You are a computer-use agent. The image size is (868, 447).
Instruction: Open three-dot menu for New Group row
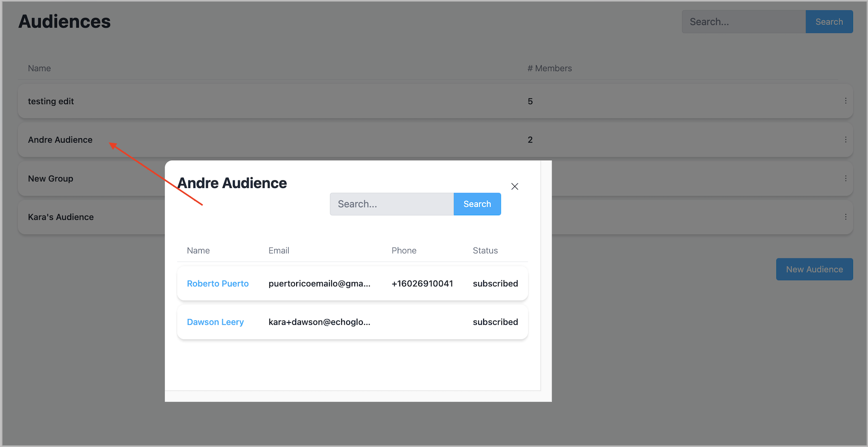pyautogui.click(x=846, y=178)
